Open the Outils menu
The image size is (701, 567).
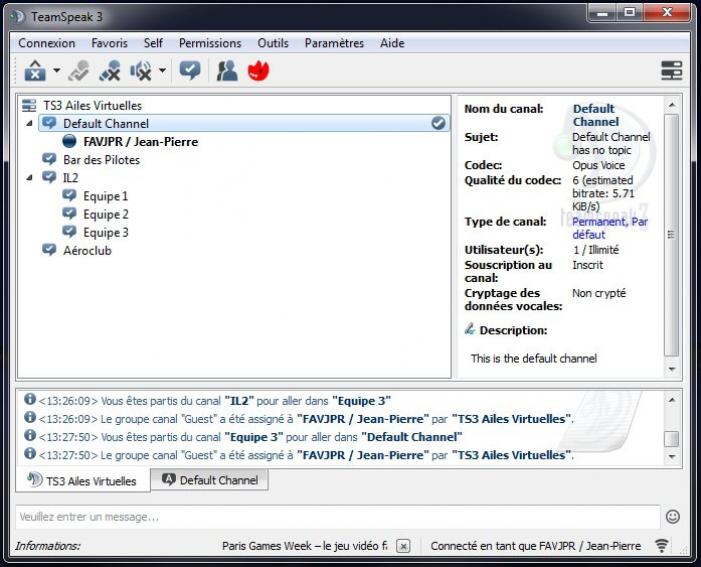273,43
